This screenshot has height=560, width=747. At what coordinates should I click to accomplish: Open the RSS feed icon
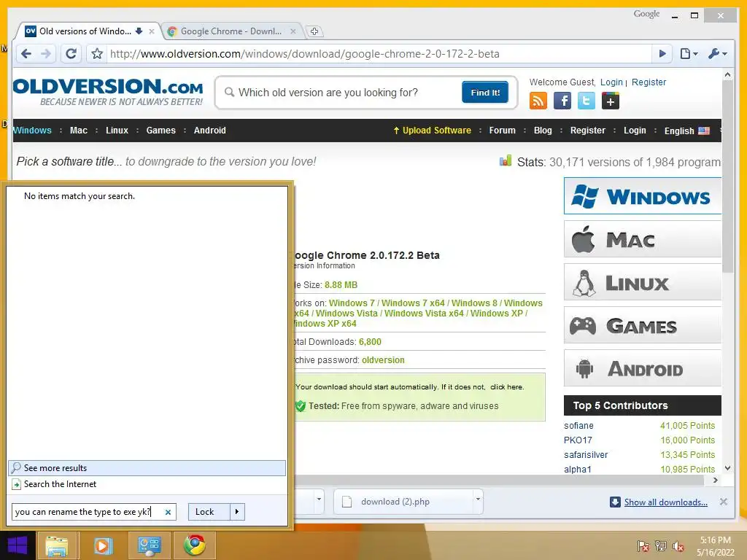(x=538, y=101)
